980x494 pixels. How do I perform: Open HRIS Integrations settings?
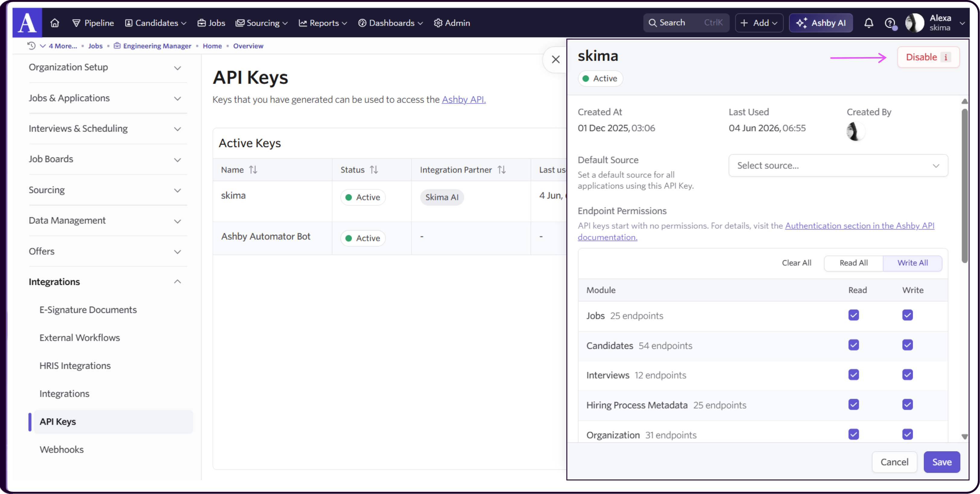pyautogui.click(x=75, y=366)
